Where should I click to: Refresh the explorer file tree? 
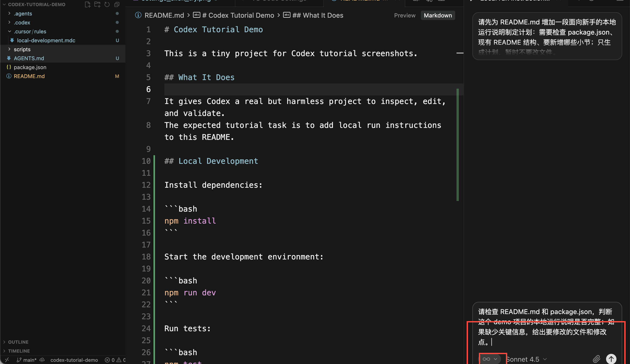(107, 4)
